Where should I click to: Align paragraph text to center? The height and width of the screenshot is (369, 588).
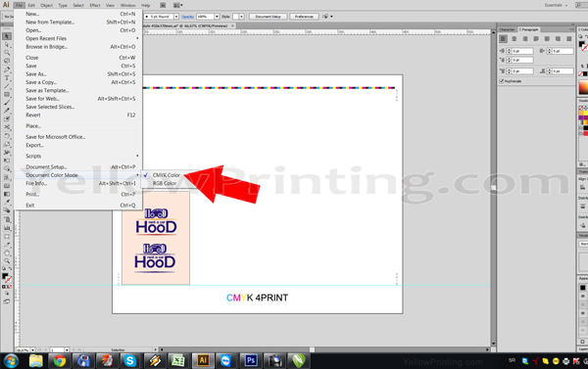coord(514,38)
